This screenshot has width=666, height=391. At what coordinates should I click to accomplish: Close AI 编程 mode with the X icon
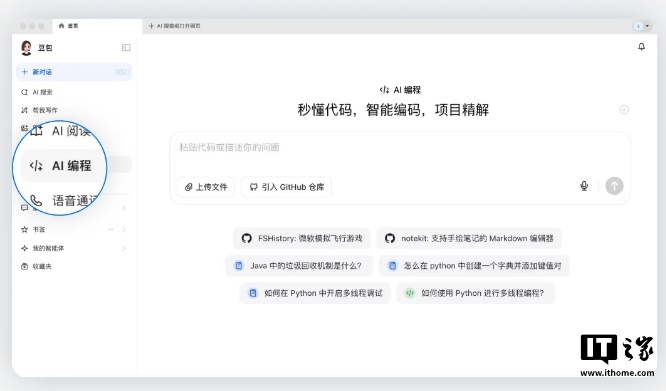[x=624, y=110]
